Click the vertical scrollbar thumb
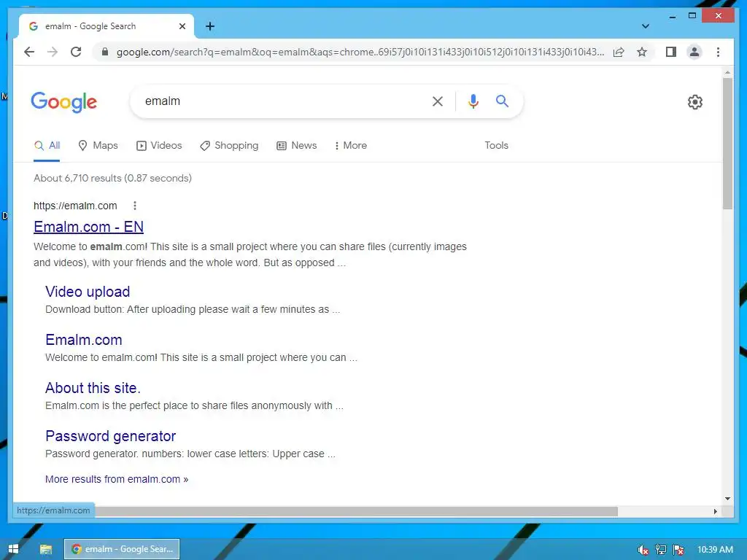Viewport: 747px width, 560px height. click(x=727, y=143)
